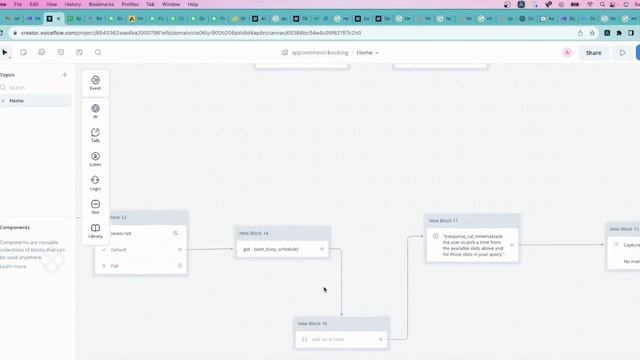
Task: Add a new topic with plus icon
Action: pos(64,75)
